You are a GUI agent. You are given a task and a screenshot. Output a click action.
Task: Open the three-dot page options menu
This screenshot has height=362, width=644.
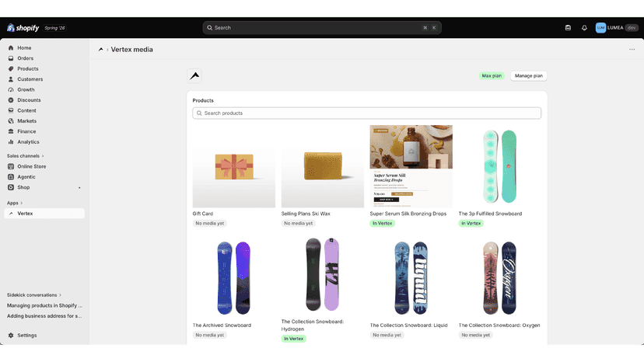tap(632, 49)
